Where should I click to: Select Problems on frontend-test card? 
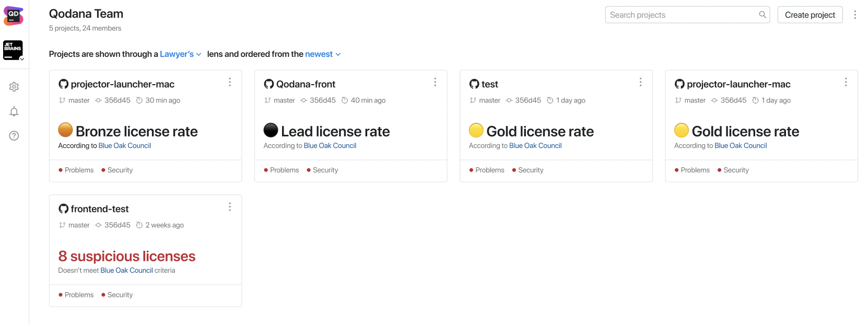point(76,295)
